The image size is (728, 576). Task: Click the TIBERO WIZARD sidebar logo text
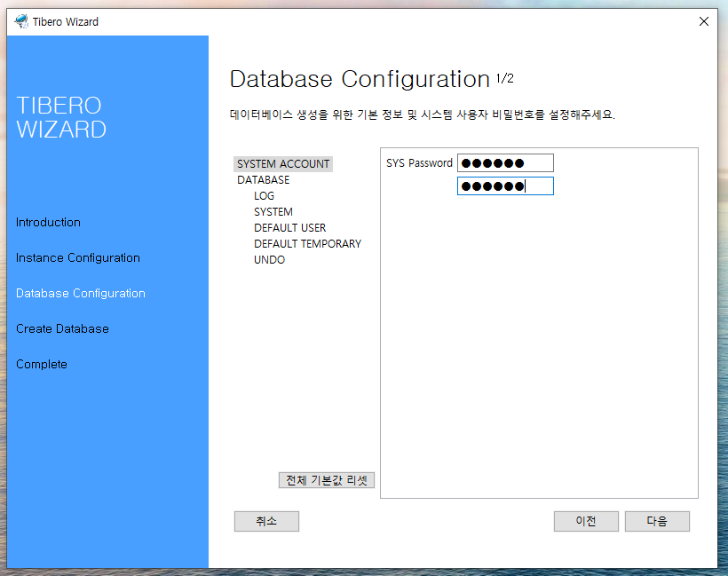coord(61,117)
